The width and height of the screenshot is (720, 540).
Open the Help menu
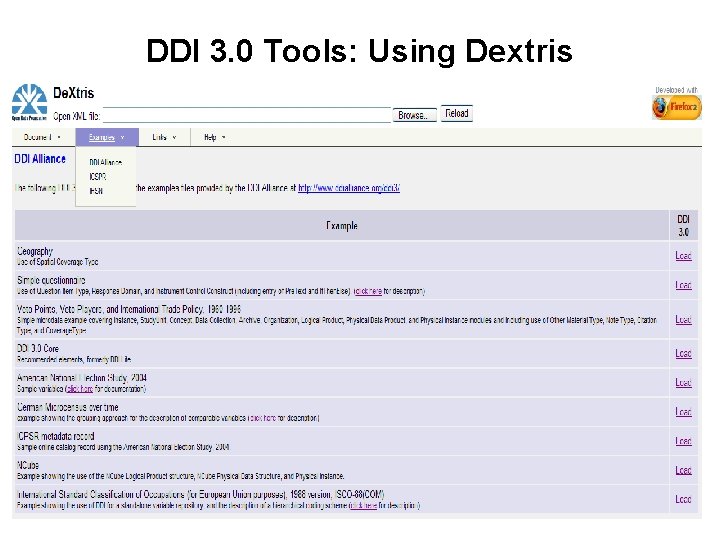click(x=215, y=137)
